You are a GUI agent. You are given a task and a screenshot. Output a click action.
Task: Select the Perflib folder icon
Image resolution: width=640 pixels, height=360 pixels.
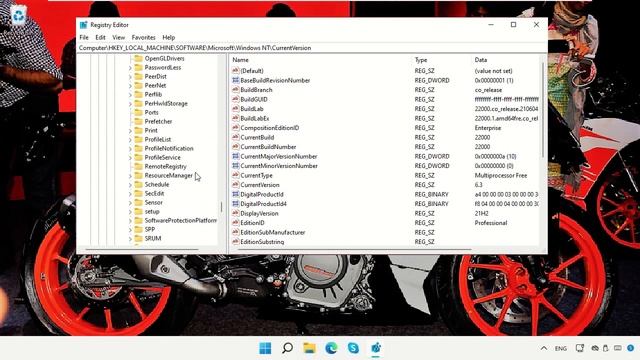click(x=138, y=94)
